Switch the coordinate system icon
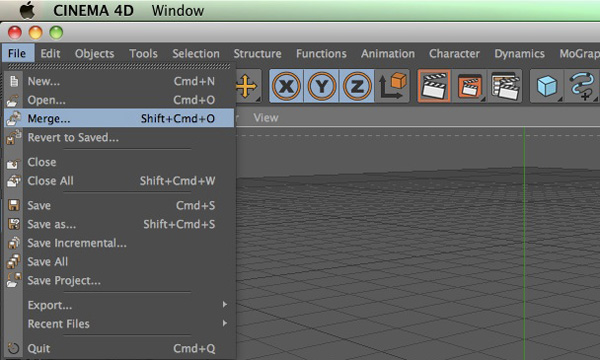Image resolution: width=600 pixels, height=360 pixels. 392,86
